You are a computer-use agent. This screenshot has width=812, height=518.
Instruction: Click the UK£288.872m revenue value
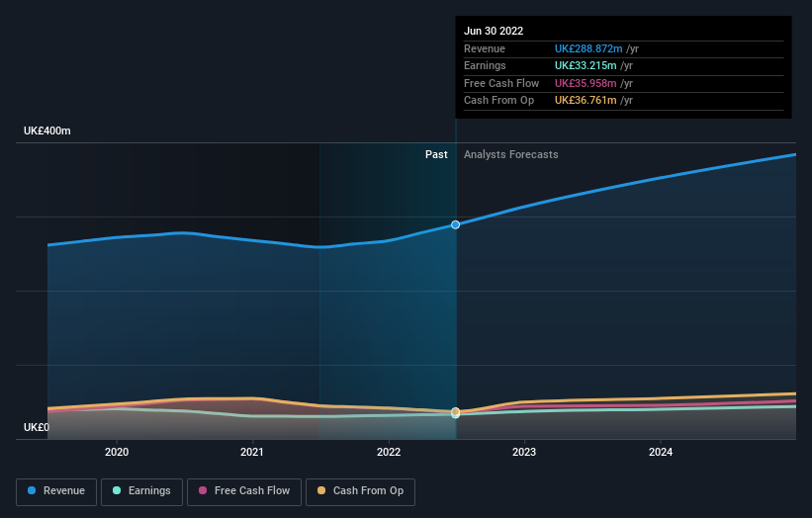coord(588,48)
